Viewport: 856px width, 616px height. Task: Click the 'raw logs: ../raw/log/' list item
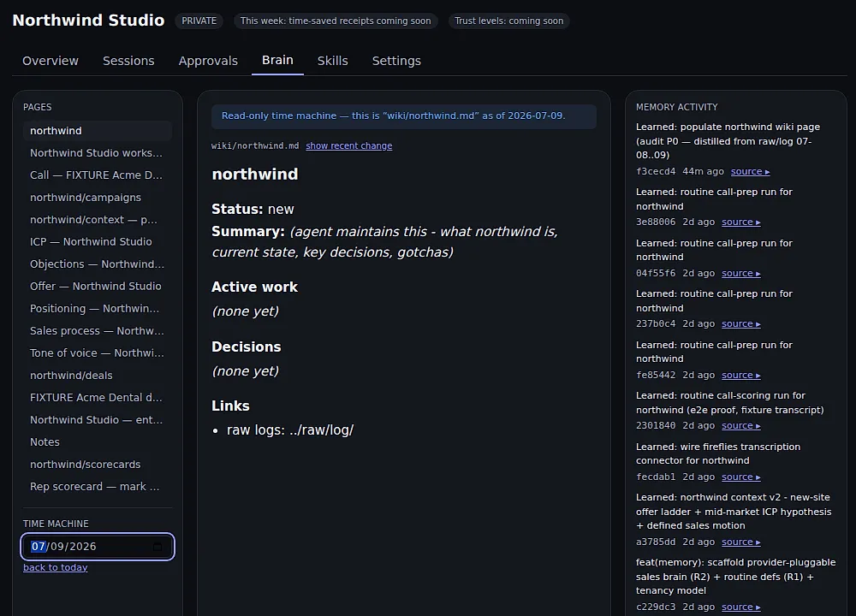click(290, 430)
